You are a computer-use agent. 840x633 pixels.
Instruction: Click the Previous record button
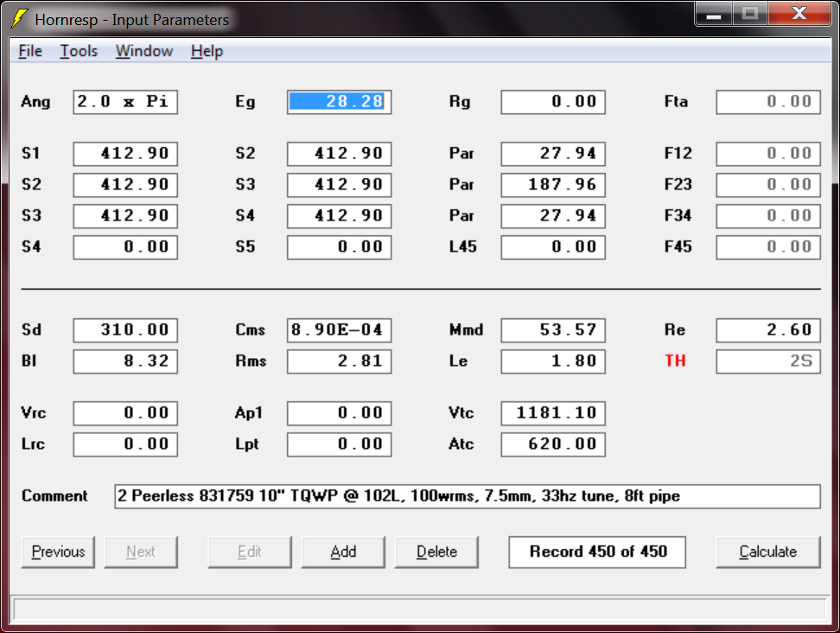58,552
